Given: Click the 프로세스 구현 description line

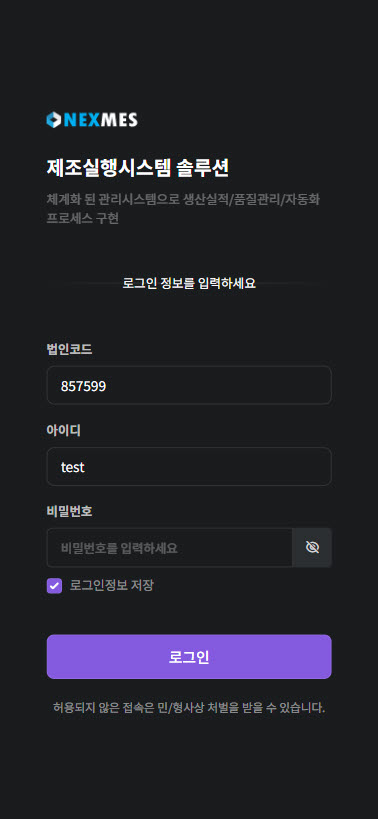Looking at the screenshot, I should click(x=82, y=218).
